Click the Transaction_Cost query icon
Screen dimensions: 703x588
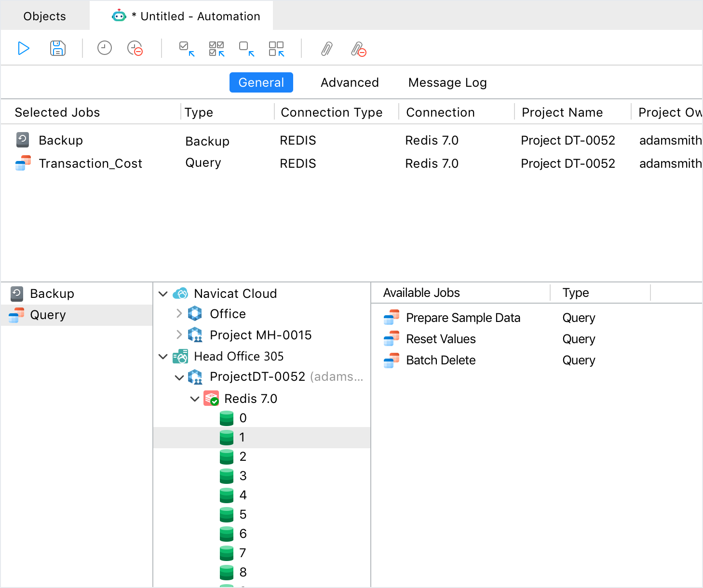[23, 163]
